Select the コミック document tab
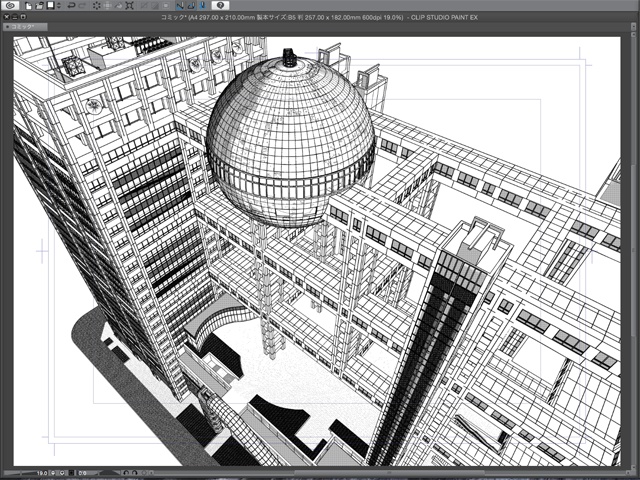640x480 pixels. point(25,27)
